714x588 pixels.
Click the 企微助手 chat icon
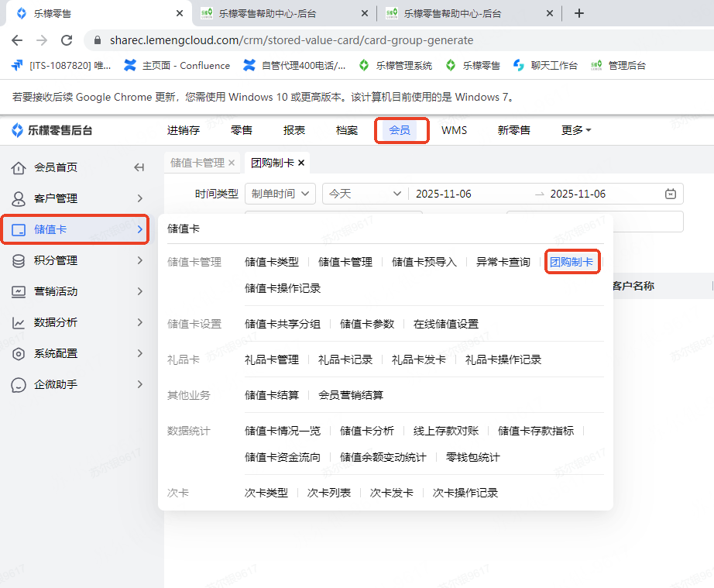[x=19, y=384]
